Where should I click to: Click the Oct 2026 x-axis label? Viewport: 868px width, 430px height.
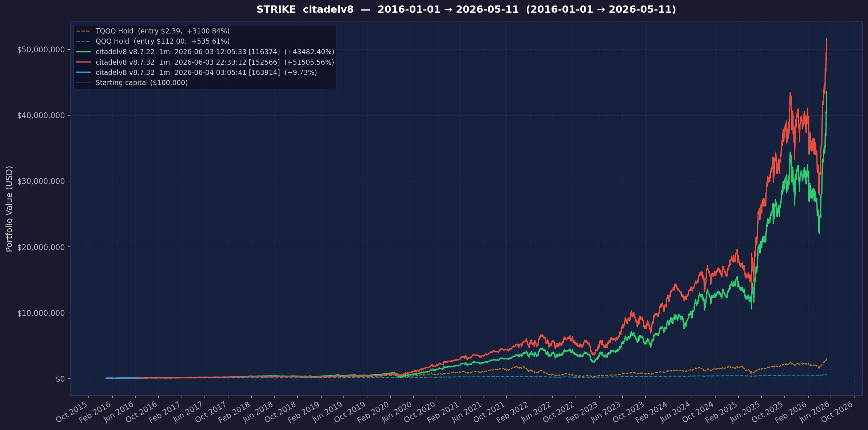837,411
